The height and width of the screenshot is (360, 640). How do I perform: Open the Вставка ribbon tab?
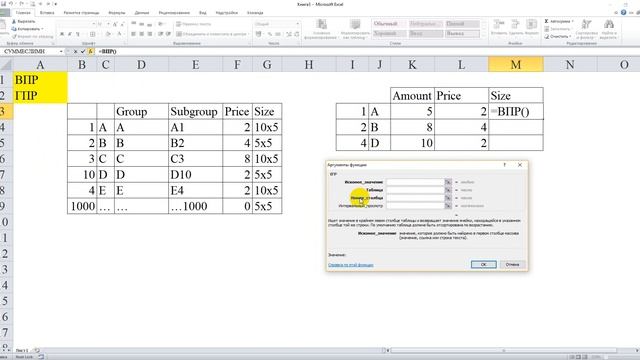(47, 13)
